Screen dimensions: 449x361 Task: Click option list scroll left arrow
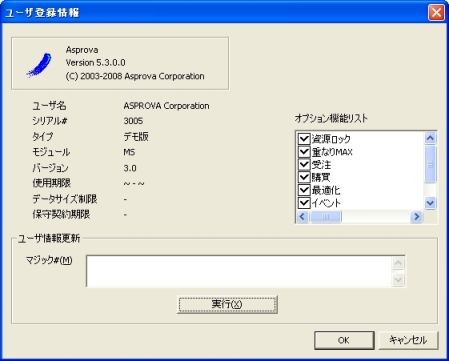pyautogui.click(x=302, y=217)
